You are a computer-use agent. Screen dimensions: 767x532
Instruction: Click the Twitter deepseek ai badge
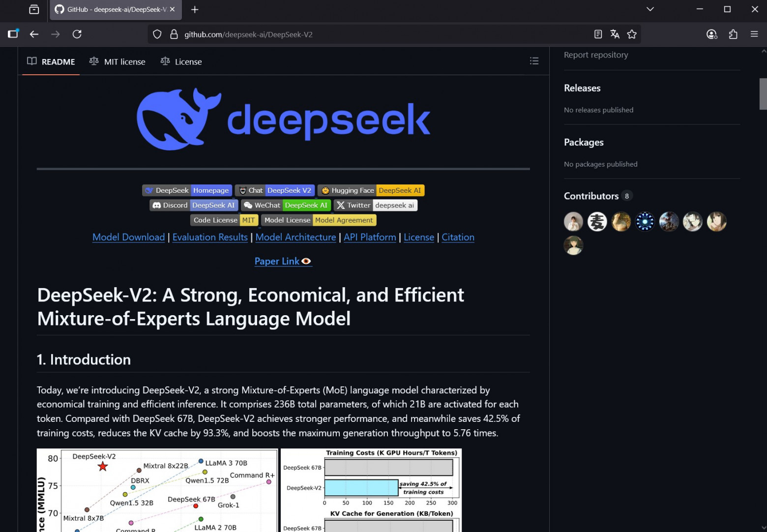[x=376, y=205]
